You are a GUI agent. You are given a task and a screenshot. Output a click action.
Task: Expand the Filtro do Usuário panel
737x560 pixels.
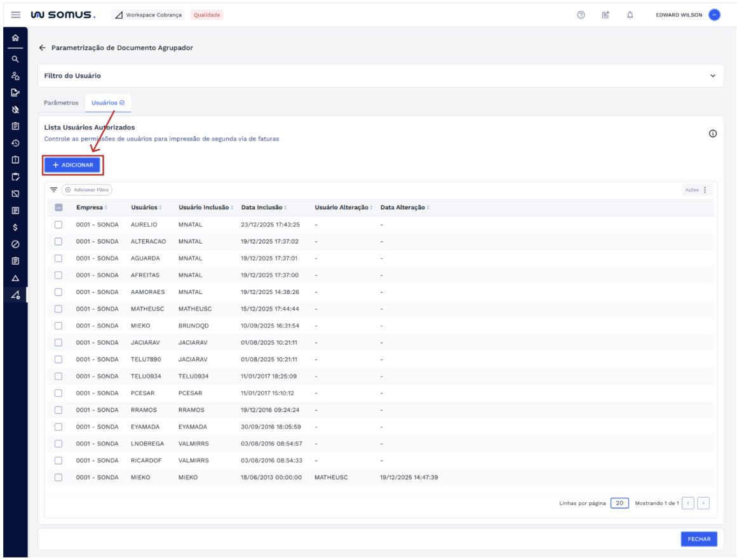pyautogui.click(x=712, y=76)
